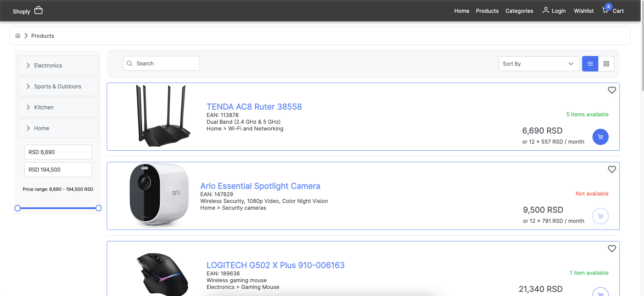Click 'Dual Band (2.4 GHz & 5 GHz)' description
Viewport: 644px width, 296px height.
tap(243, 122)
